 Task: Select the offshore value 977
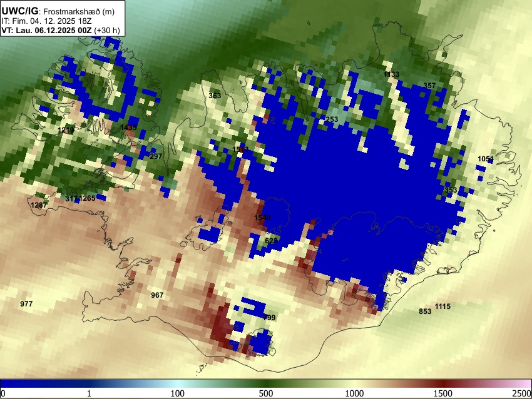click(26, 304)
